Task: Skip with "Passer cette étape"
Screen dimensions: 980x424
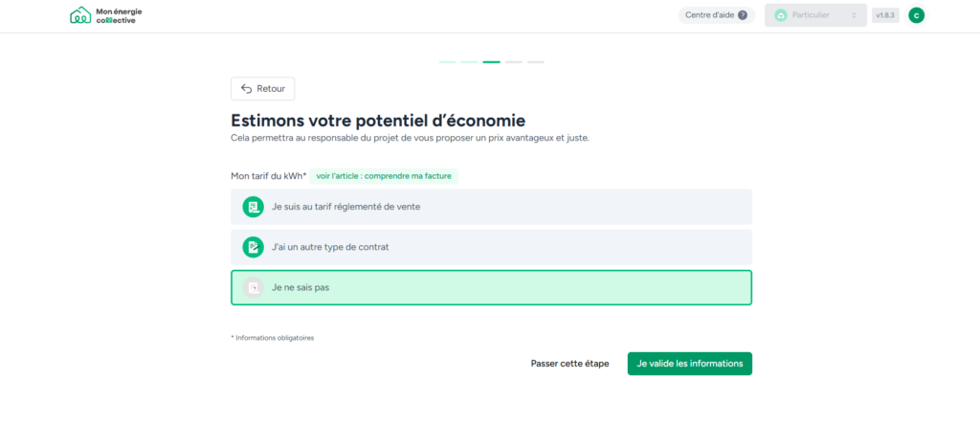Action: [569, 364]
